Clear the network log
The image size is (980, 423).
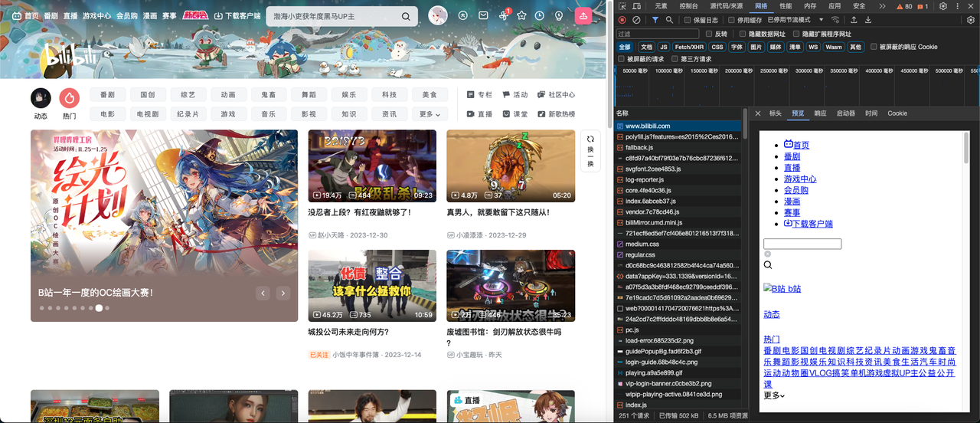point(636,20)
